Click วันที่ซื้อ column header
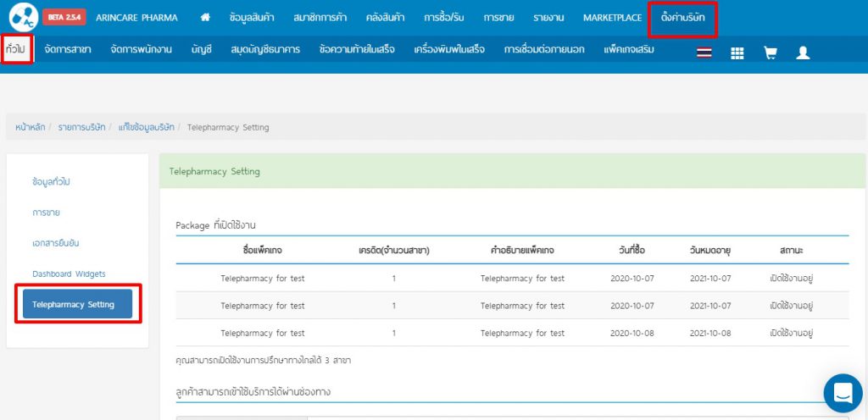868x420 pixels. (632, 251)
